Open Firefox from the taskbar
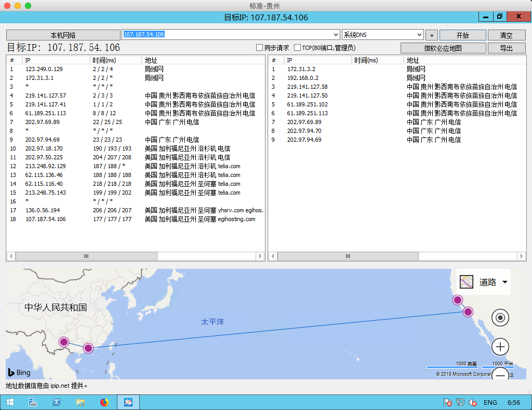 (x=104, y=402)
